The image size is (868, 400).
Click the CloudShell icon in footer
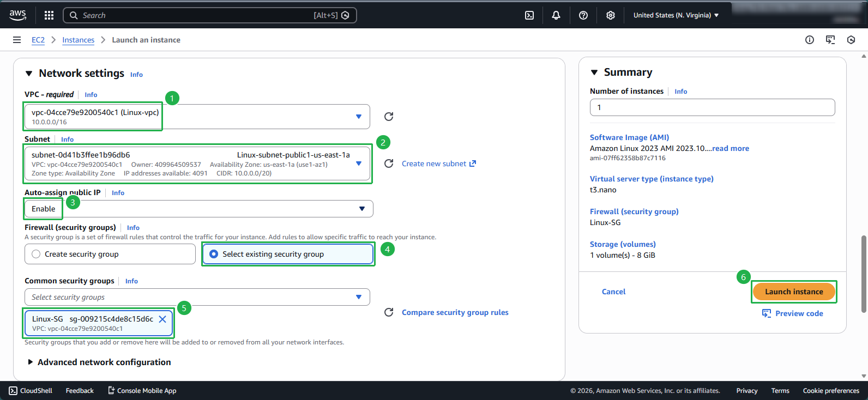[13, 391]
